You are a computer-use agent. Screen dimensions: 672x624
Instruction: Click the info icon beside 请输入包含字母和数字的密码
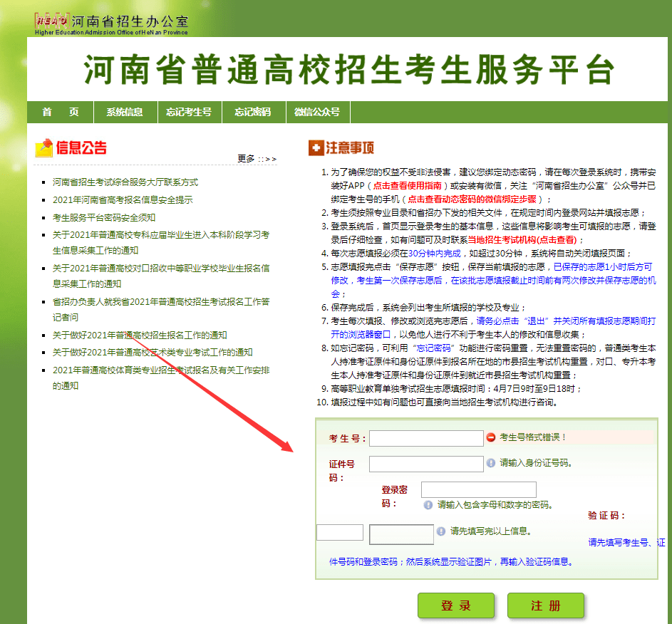point(428,505)
